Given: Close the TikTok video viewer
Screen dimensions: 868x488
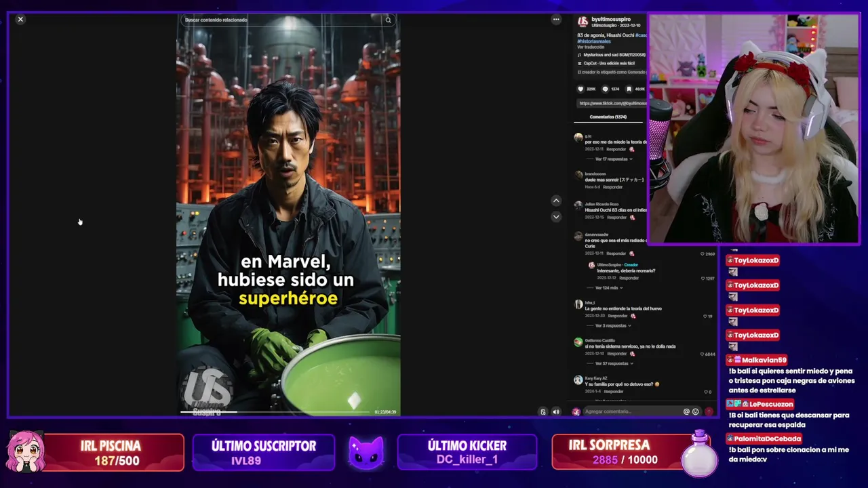Looking at the screenshot, I should pyautogui.click(x=20, y=19).
